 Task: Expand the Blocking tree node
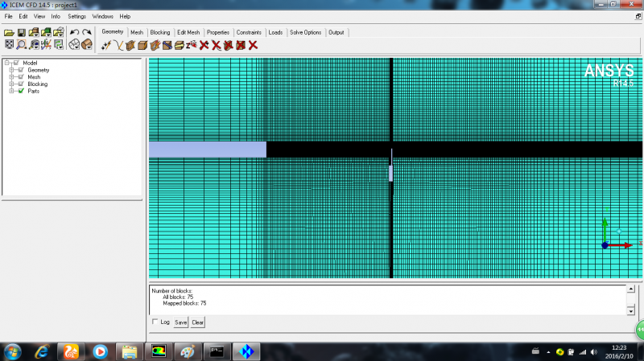click(11, 84)
